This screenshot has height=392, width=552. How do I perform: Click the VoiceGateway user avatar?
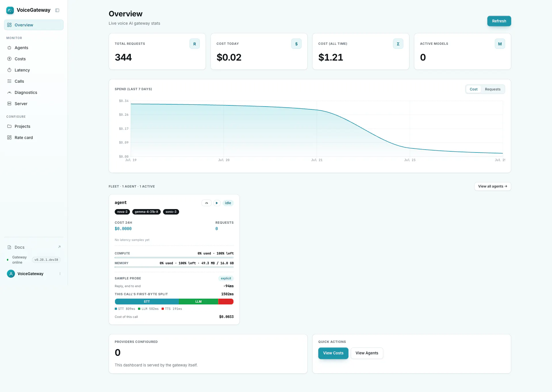tap(11, 274)
